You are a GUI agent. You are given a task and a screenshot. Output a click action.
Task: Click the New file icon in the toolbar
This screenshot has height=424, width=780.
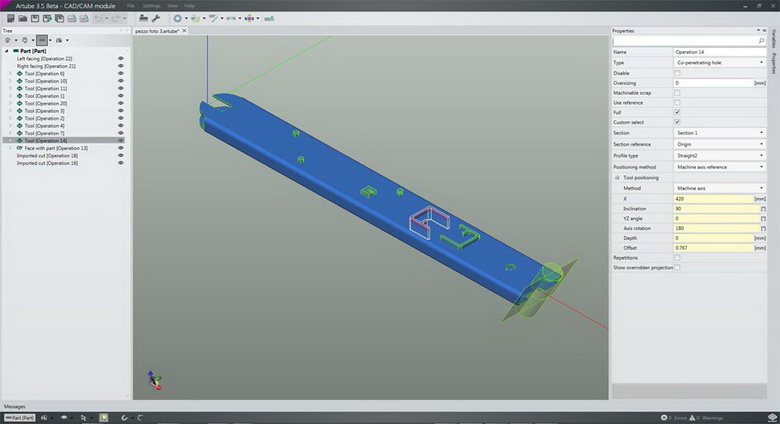[x=10, y=18]
